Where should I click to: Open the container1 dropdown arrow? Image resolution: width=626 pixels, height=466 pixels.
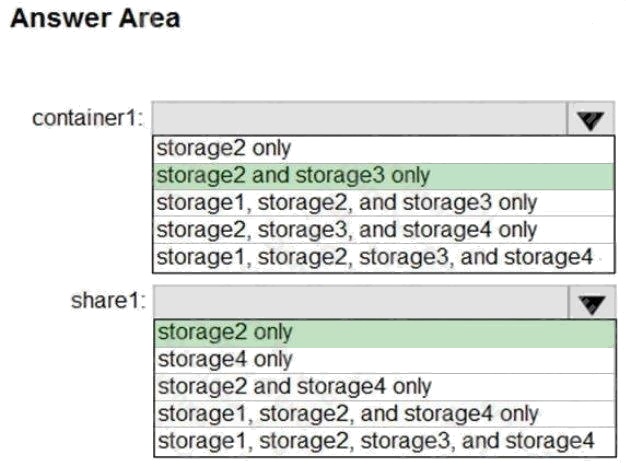tap(590, 119)
